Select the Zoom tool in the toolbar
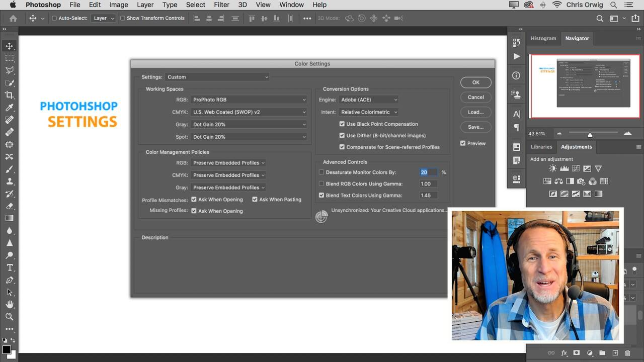 click(9, 317)
